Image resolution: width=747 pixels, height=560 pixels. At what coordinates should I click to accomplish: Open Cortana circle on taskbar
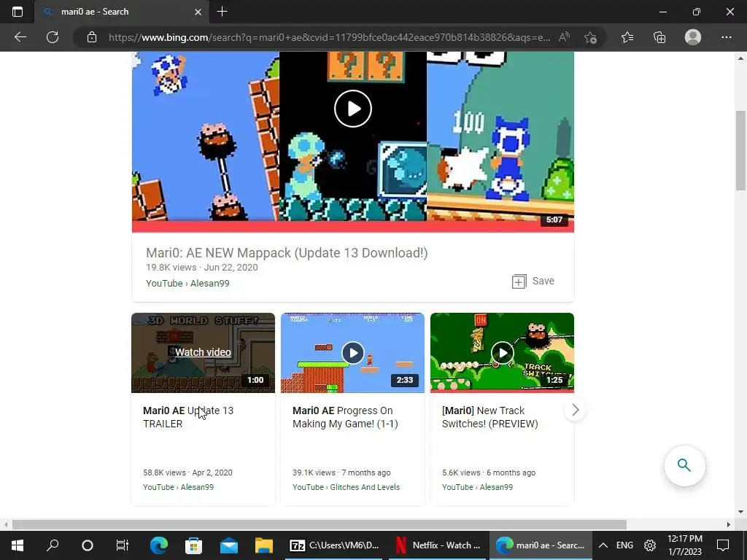click(x=88, y=545)
